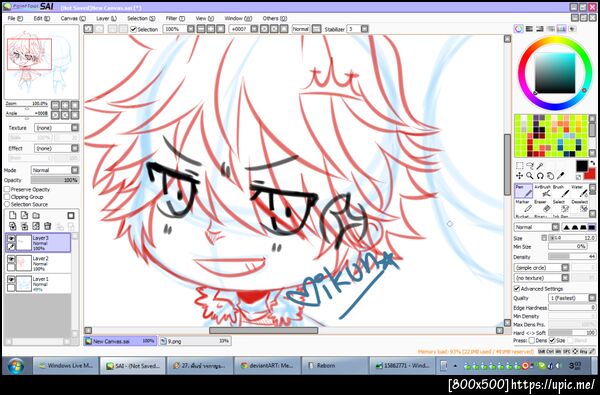This screenshot has width=600, height=395.
Task: Pick the rectangular selection tool
Action: tap(519, 166)
